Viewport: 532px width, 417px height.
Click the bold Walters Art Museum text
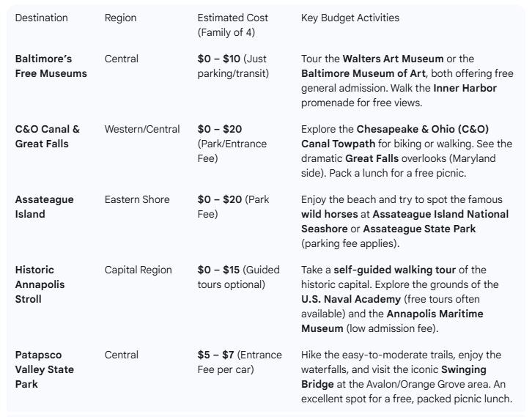point(400,59)
